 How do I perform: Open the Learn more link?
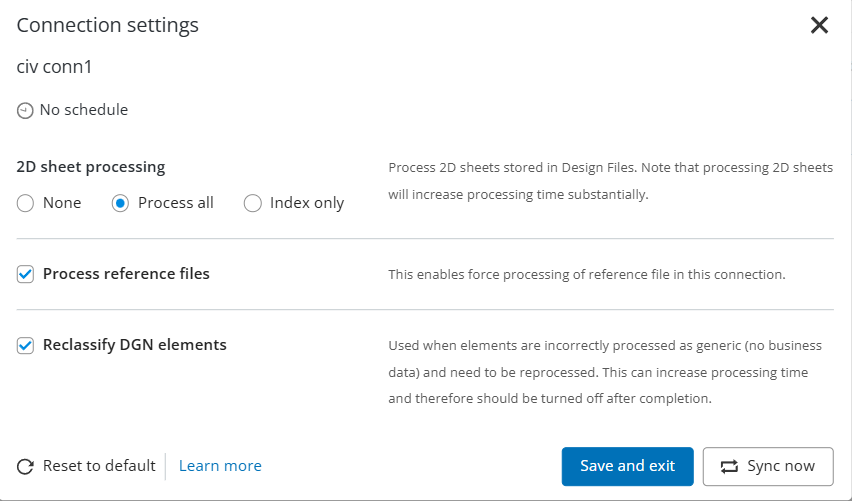click(220, 466)
